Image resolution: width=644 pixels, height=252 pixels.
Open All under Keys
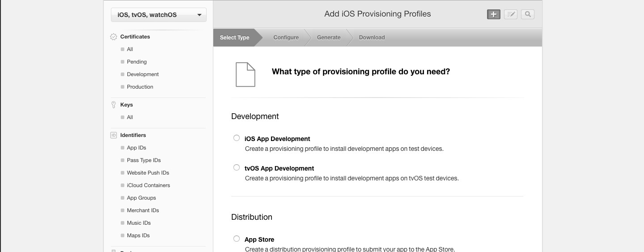point(130,117)
